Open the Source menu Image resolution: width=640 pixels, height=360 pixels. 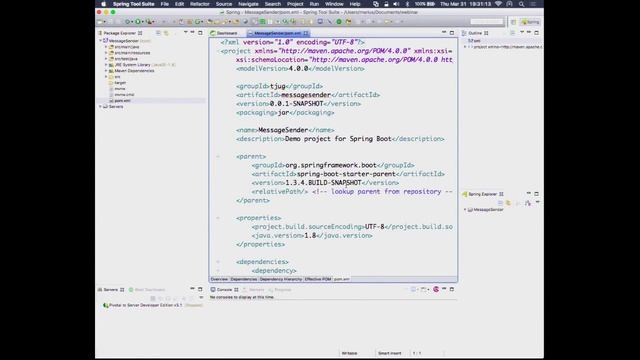click(224, 4)
